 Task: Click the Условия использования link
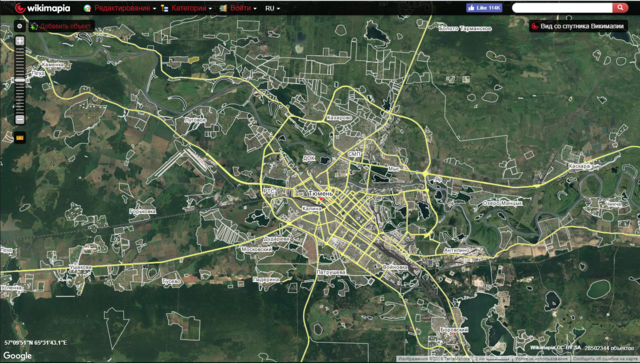click(541, 359)
